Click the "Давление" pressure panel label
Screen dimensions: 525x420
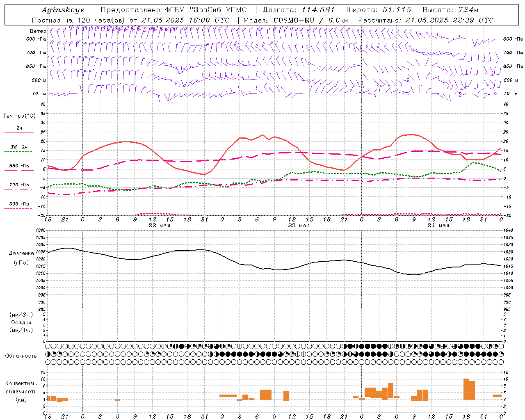coord(21,253)
